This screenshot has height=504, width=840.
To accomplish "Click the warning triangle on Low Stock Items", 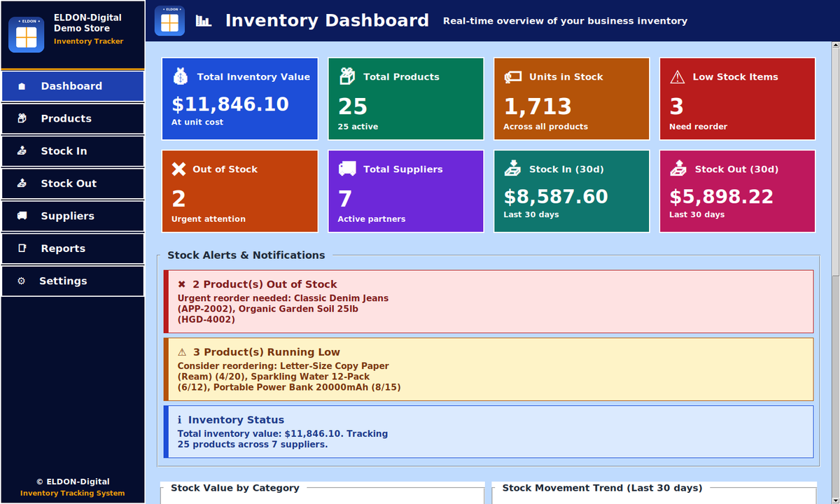I will click(677, 77).
